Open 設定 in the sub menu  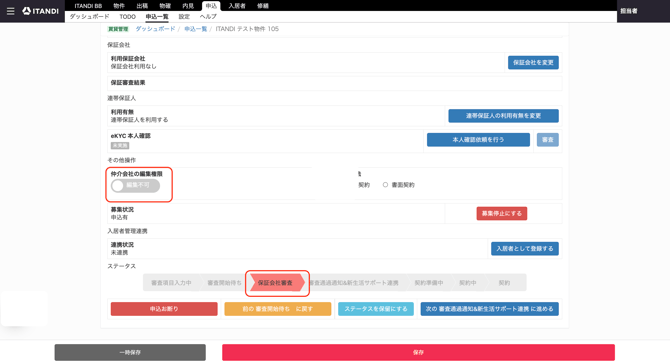click(184, 17)
